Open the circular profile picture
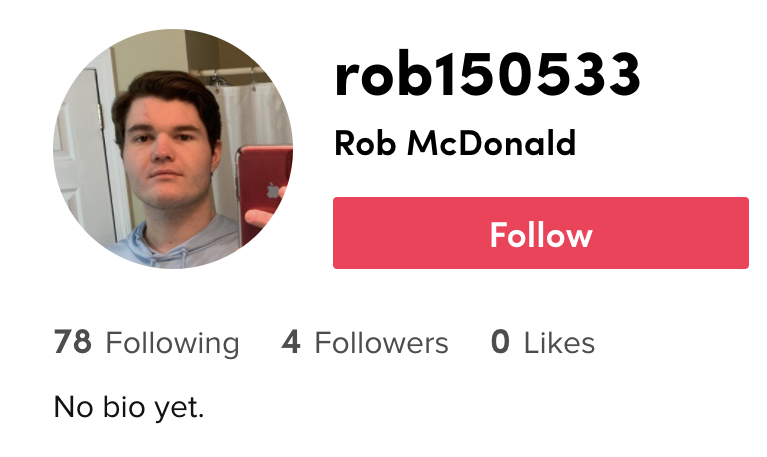The width and height of the screenshot is (767, 457). point(173,149)
